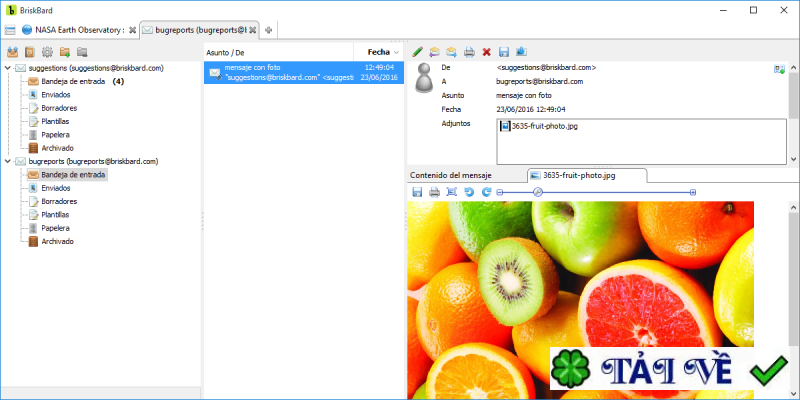Open suggestions Bandeja de entrada (4)
The width and height of the screenshot is (800, 400).
point(76,81)
